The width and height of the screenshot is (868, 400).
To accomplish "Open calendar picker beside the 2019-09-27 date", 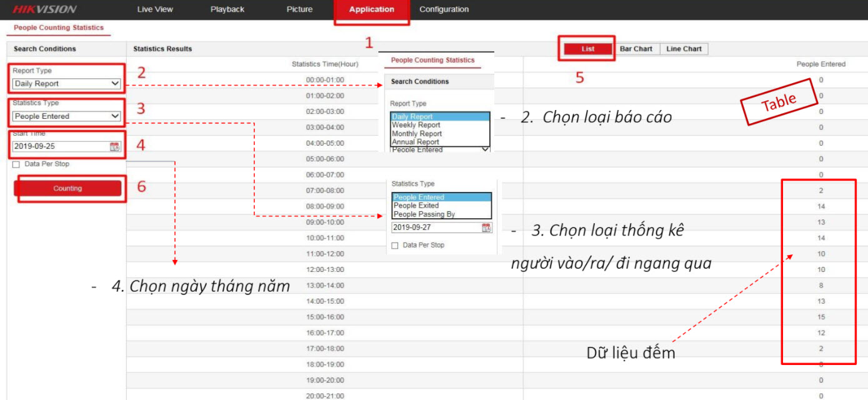I will click(x=486, y=227).
